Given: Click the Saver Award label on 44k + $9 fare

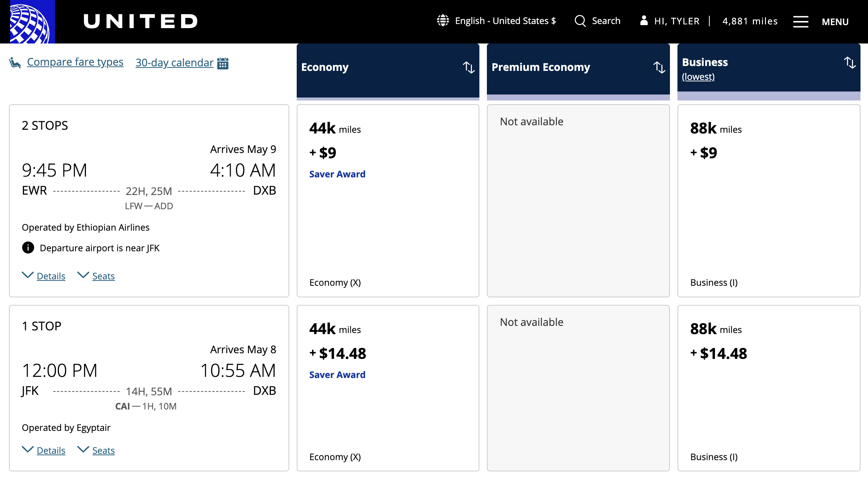Looking at the screenshot, I should (x=337, y=174).
